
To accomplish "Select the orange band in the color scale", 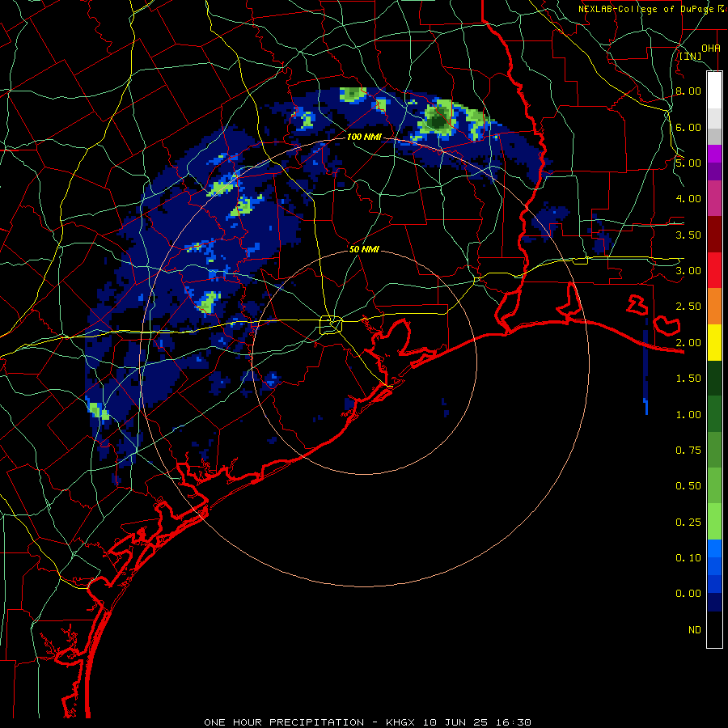I will 714,307.
